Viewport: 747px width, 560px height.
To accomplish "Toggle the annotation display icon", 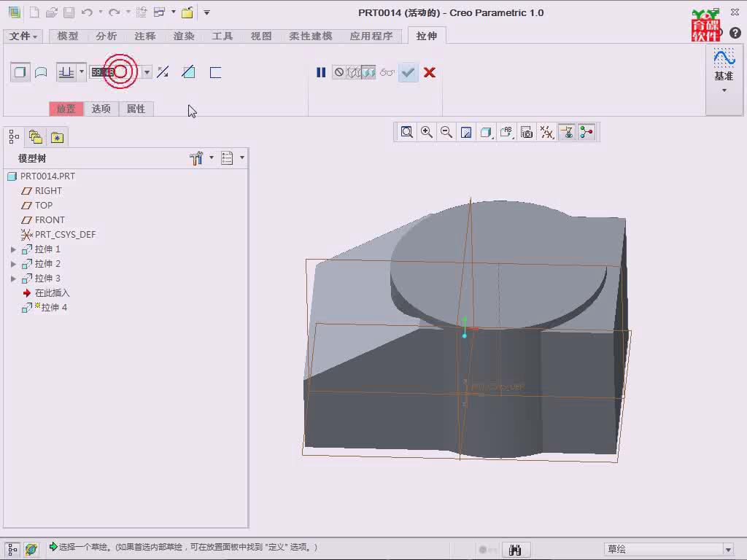I will coord(567,133).
